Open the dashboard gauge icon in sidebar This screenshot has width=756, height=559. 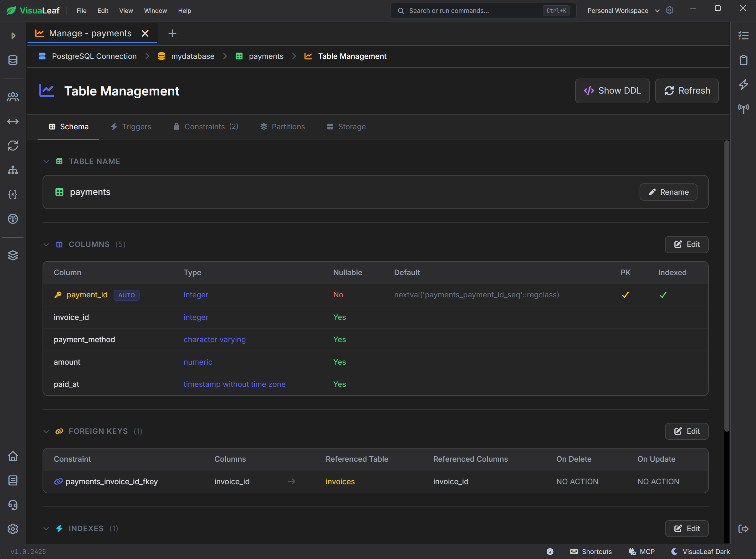click(x=13, y=219)
